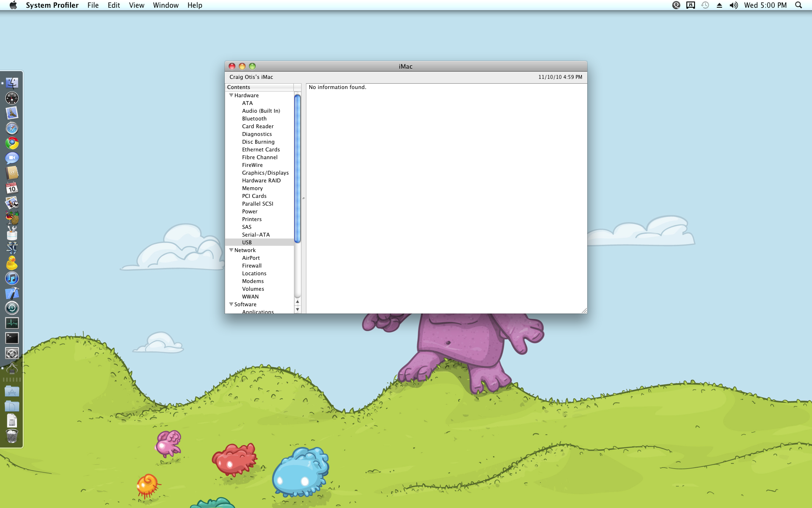Launch Safari from the Dock
This screenshot has width=812, height=508.
(12, 128)
